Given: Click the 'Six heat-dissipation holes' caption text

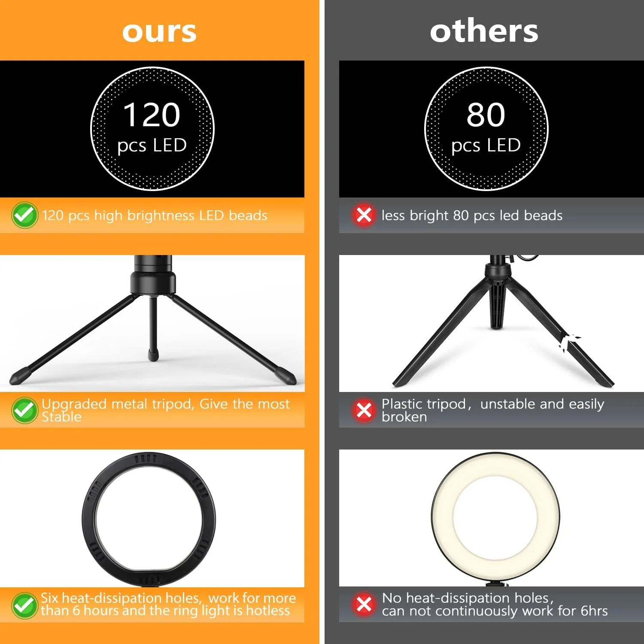Looking at the screenshot, I should point(168,604).
